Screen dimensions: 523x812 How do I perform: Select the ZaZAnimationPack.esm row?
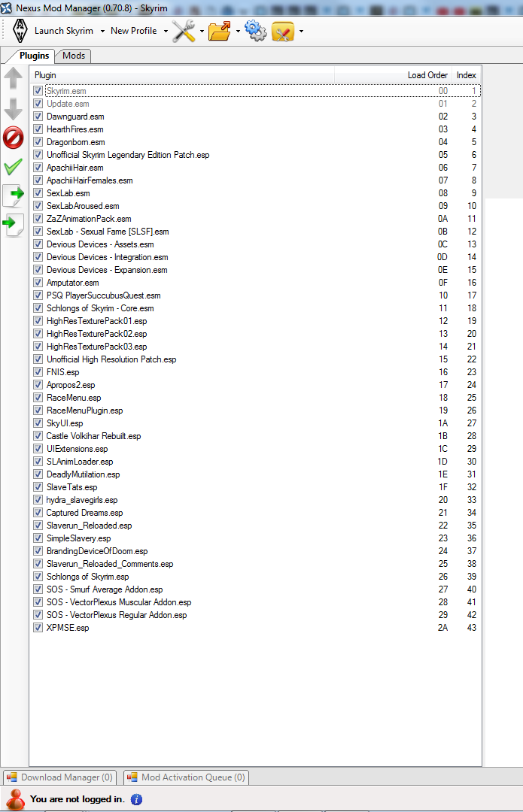point(255,219)
